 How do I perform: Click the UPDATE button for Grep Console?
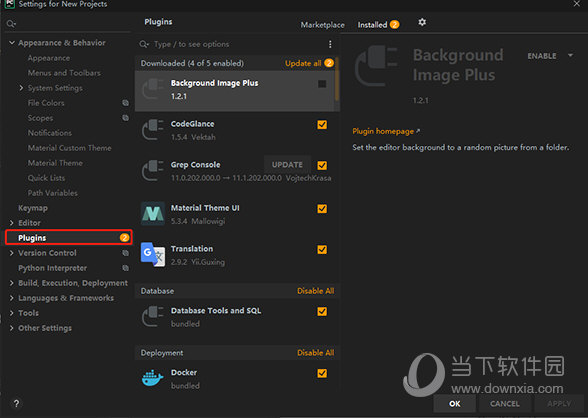click(287, 165)
